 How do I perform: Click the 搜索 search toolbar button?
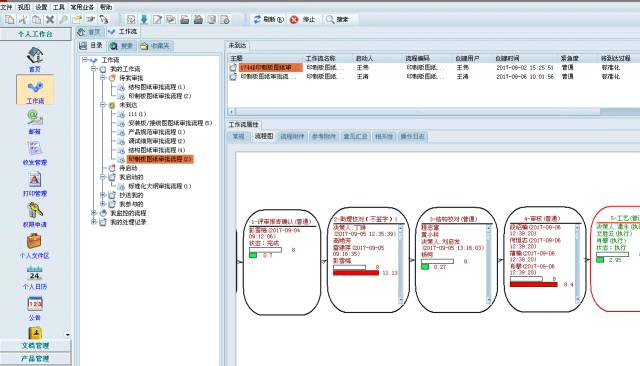(338, 20)
